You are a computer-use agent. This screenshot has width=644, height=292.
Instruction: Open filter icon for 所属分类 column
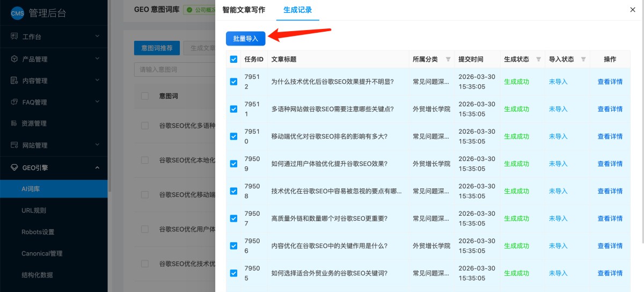click(448, 60)
